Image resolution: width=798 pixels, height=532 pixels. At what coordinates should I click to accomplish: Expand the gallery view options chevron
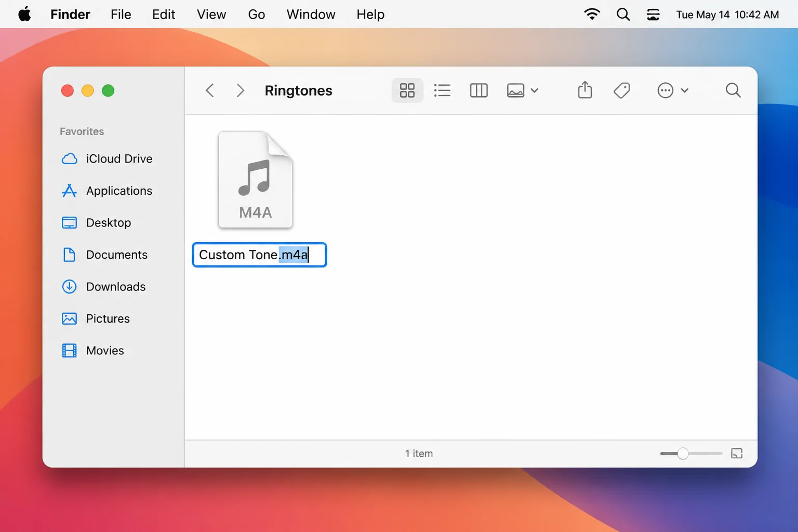pos(535,90)
